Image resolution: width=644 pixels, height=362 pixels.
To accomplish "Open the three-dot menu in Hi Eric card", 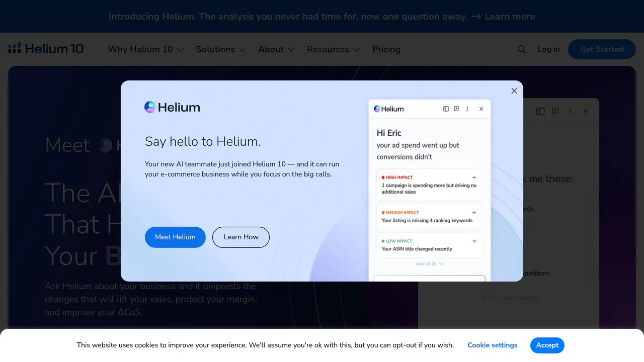I will [467, 109].
